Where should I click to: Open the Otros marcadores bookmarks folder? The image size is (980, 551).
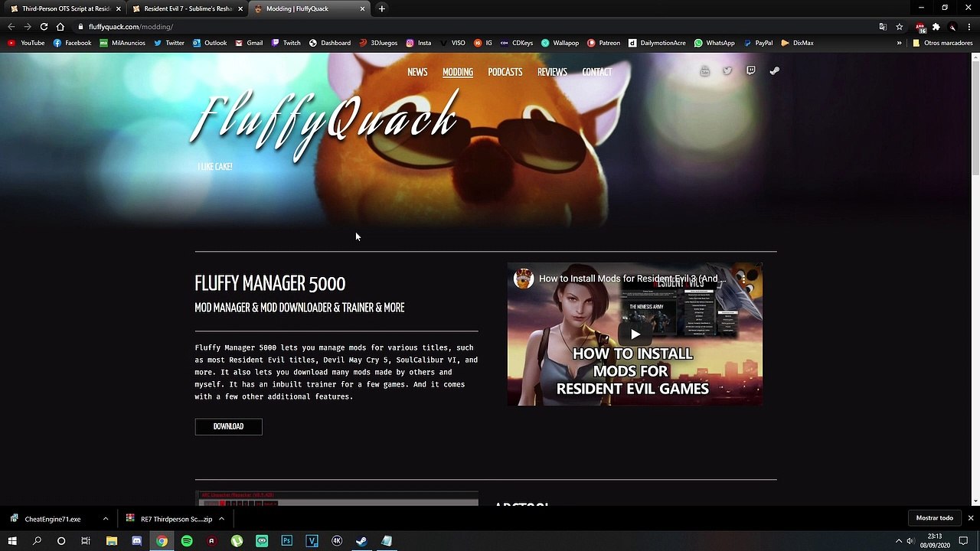click(942, 43)
